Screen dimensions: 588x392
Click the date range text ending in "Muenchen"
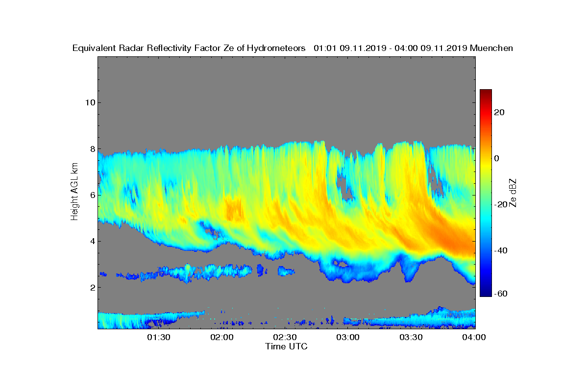pyautogui.click(x=413, y=48)
